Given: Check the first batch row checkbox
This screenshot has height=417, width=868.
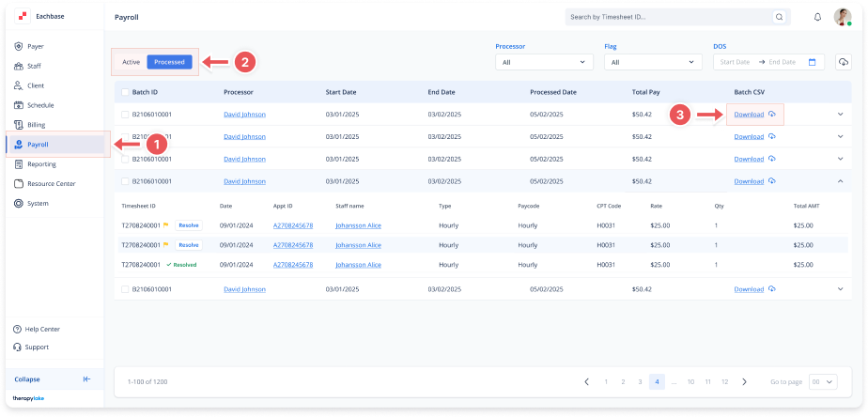Looking at the screenshot, I should point(125,115).
